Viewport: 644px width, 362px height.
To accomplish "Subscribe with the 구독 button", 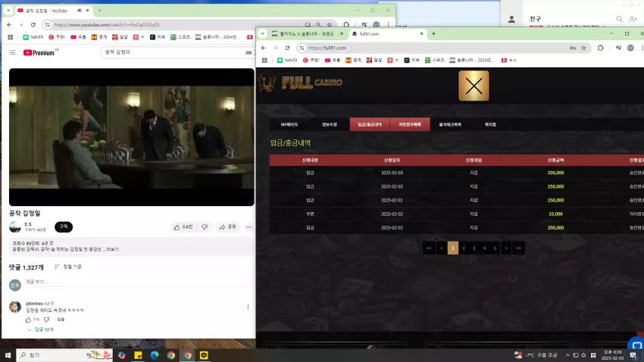I will 64,226.
